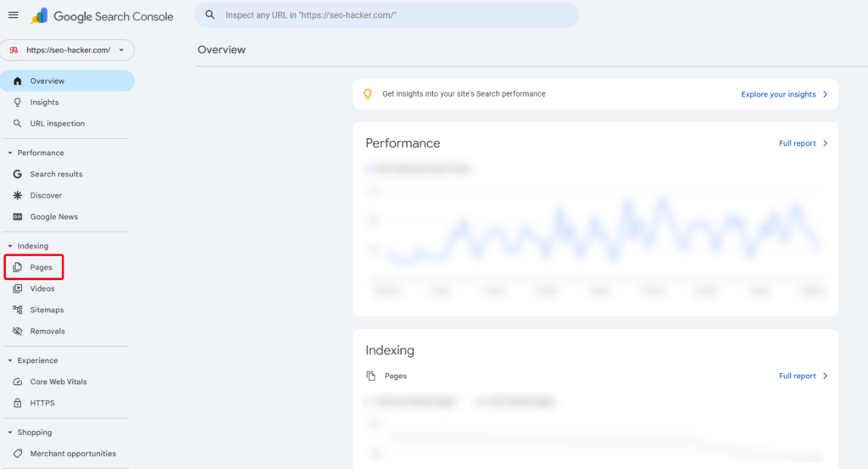The width and height of the screenshot is (868, 469).
Task: Click the Sitemaps tree icon
Action: pos(18,310)
